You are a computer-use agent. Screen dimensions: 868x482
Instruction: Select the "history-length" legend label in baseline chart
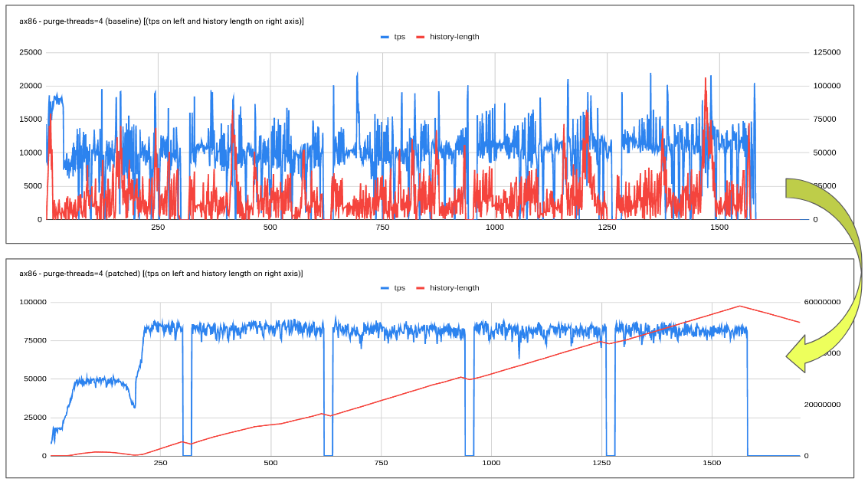tap(454, 37)
